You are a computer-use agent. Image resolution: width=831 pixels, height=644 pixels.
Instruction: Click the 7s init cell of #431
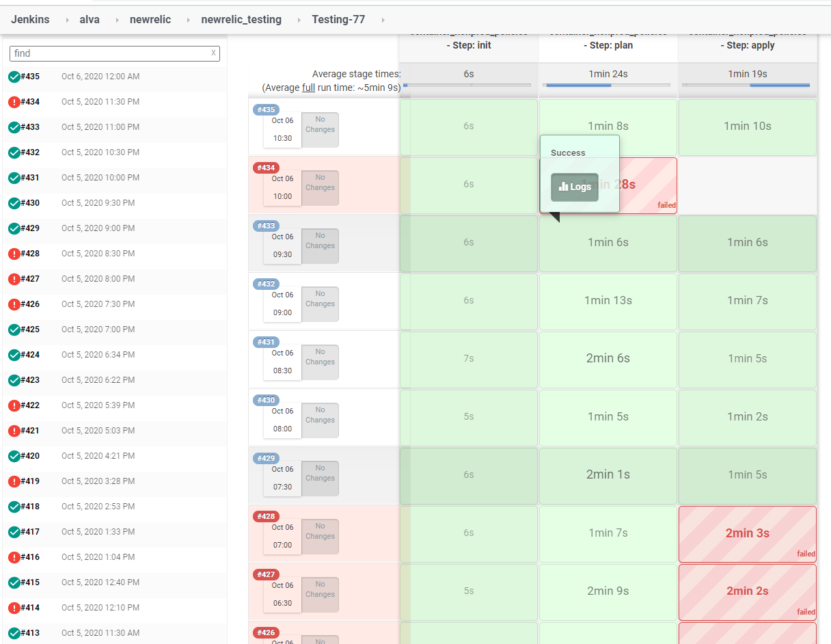(x=469, y=360)
